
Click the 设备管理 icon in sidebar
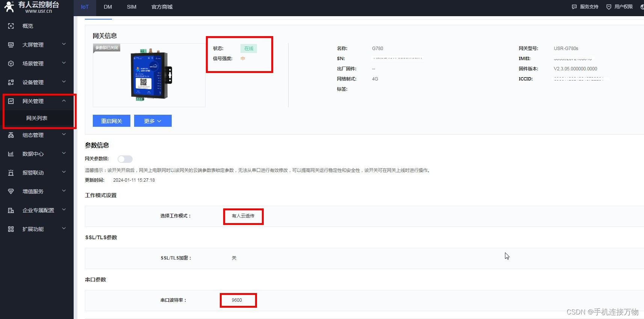tap(11, 82)
